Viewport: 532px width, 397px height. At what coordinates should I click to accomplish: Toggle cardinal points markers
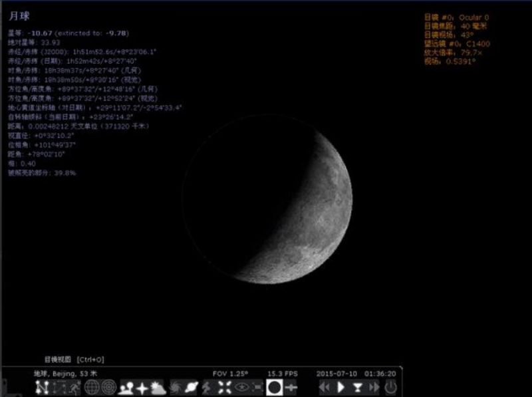pyautogui.click(x=142, y=387)
